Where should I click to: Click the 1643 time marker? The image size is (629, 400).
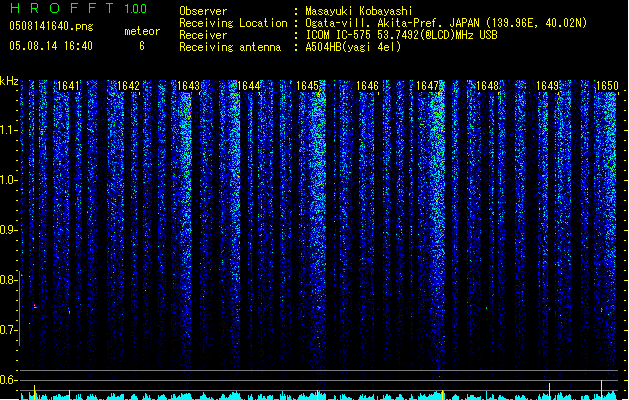pyautogui.click(x=188, y=86)
